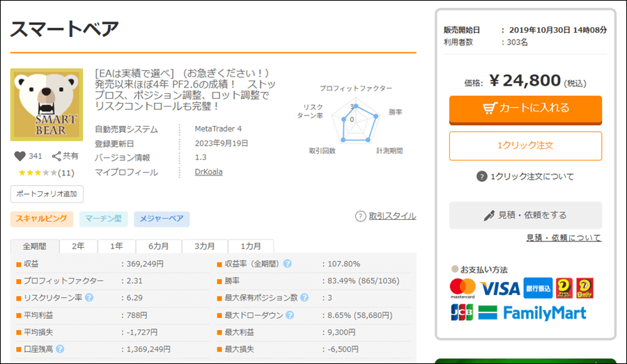Click the heart favorite icon
The height and width of the screenshot is (364, 627).
point(19,157)
